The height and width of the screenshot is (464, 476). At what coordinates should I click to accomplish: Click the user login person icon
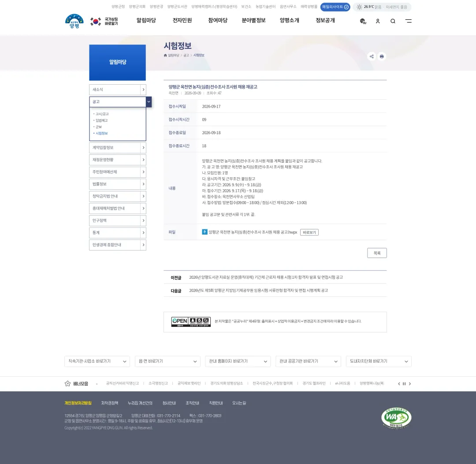click(378, 21)
